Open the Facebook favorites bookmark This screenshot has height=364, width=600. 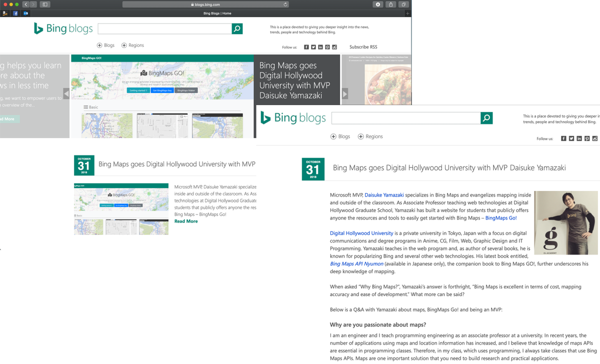[15, 13]
